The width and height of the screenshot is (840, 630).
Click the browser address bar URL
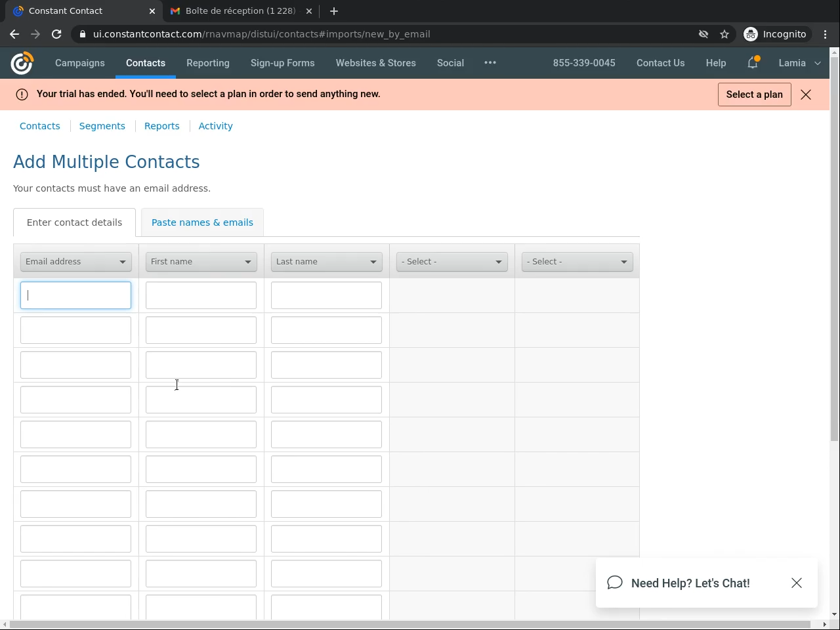262,34
